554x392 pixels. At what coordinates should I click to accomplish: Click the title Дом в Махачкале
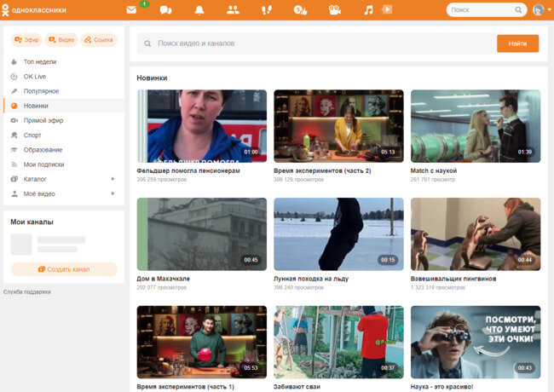[164, 279]
